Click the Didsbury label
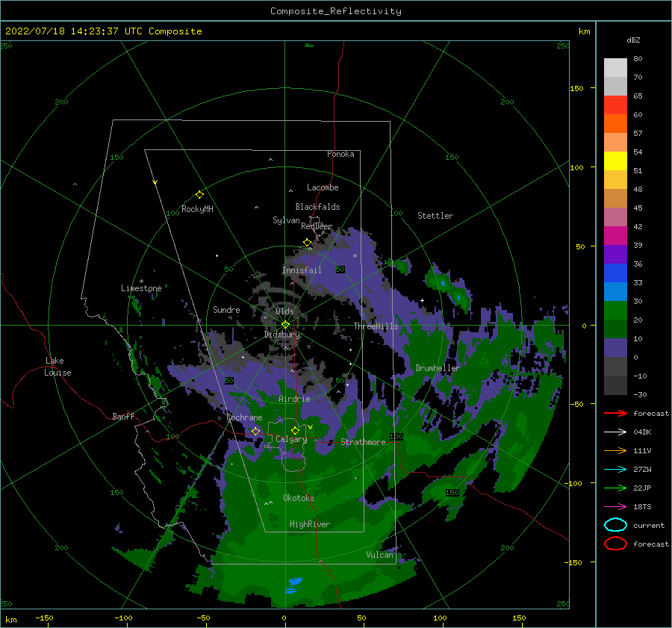672x628 pixels. point(281,335)
